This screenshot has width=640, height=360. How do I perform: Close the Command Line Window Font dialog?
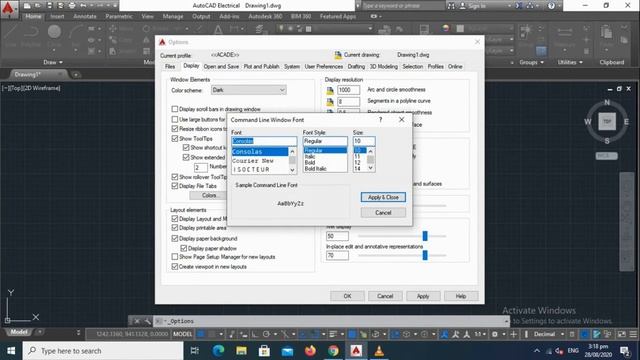[x=402, y=120]
